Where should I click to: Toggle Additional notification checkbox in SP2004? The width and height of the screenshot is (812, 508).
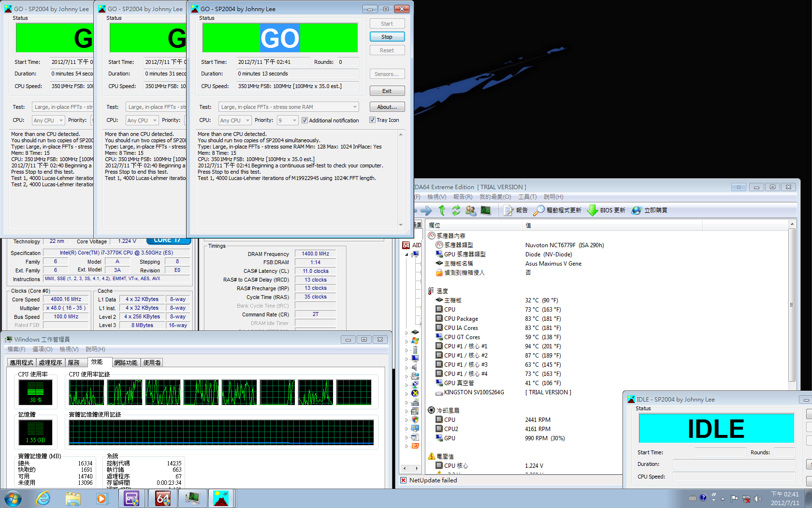pos(304,120)
